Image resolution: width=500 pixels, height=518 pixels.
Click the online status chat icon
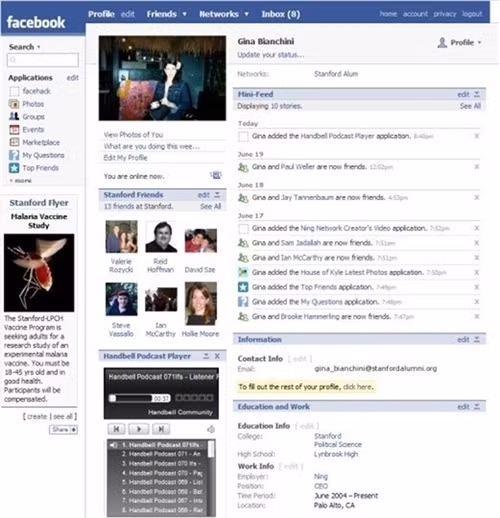pos(216,175)
